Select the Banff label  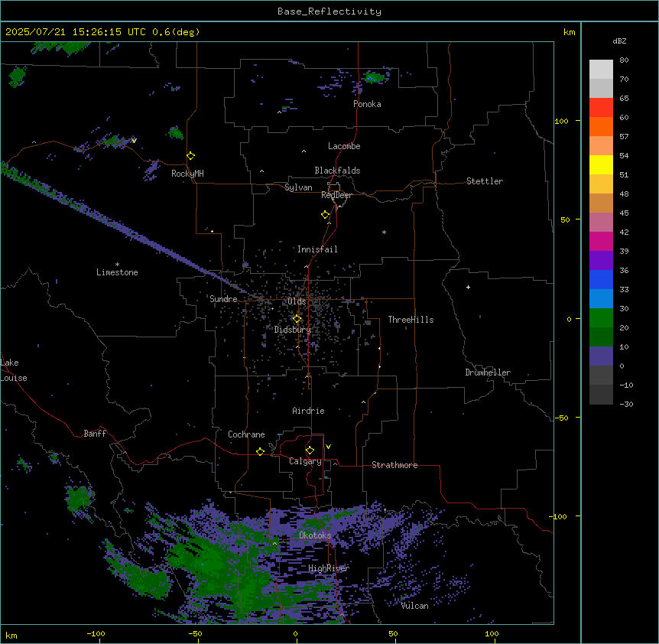(95, 434)
